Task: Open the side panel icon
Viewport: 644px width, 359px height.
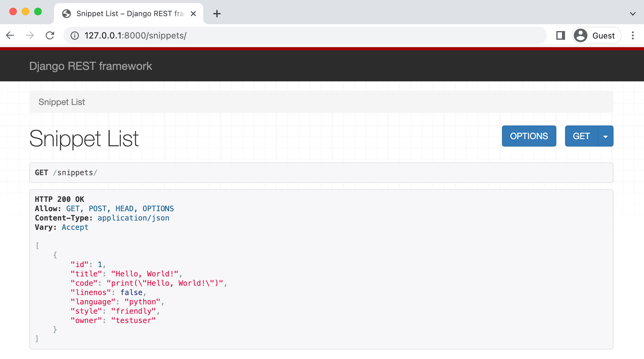Action: (560, 35)
